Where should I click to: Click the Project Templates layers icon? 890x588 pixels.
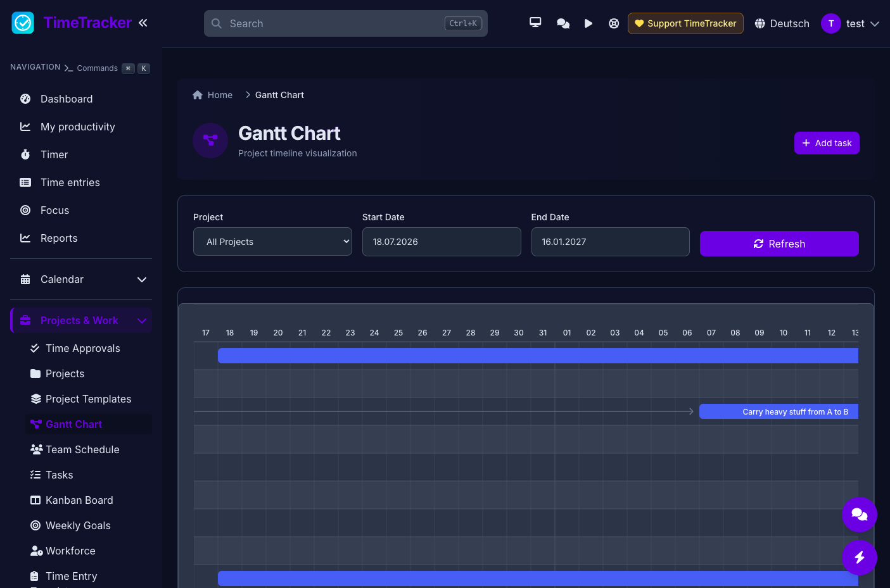[x=35, y=399]
